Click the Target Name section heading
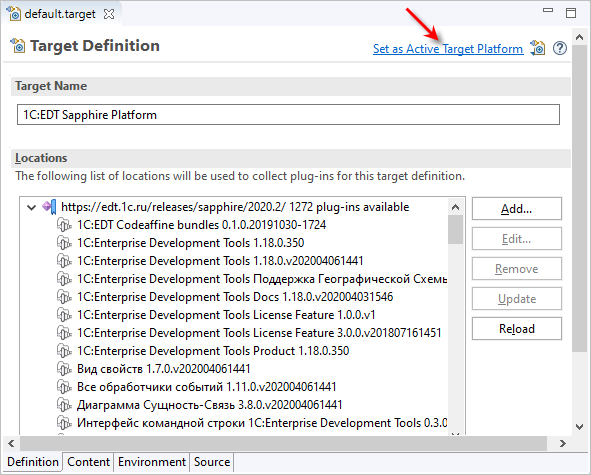The height and width of the screenshot is (475, 591). [51, 86]
